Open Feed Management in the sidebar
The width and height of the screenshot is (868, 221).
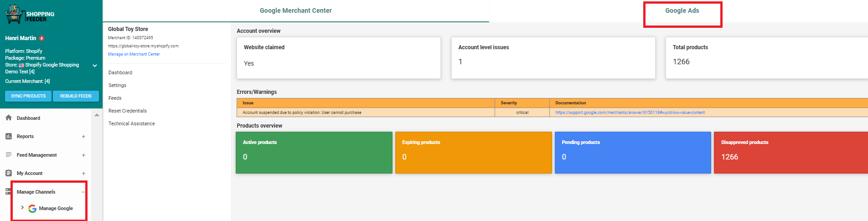(37, 155)
